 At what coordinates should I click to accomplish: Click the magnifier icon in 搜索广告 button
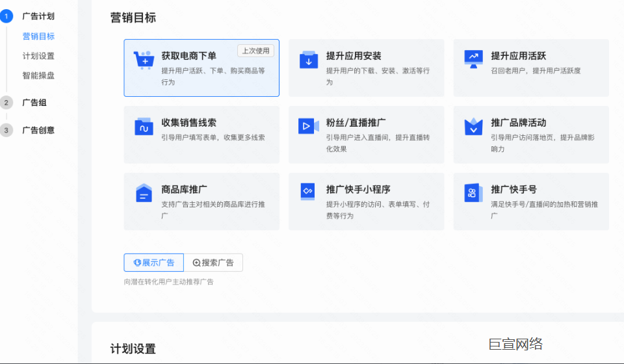pos(196,263)
